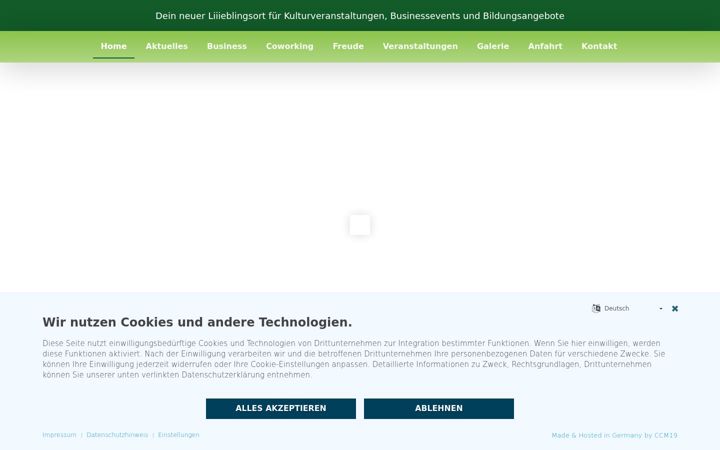The image size is (720, 450).
Task: Go to the Aktuelles page
Action: click(x=167, y=46)
